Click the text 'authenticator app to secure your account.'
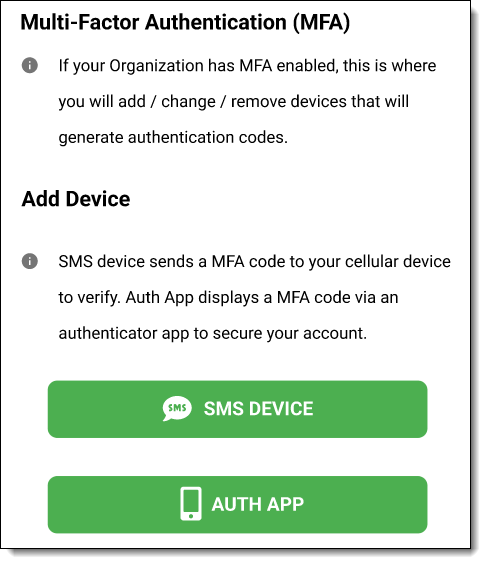This screenshot has height=564, width=486. coord(213,334)
